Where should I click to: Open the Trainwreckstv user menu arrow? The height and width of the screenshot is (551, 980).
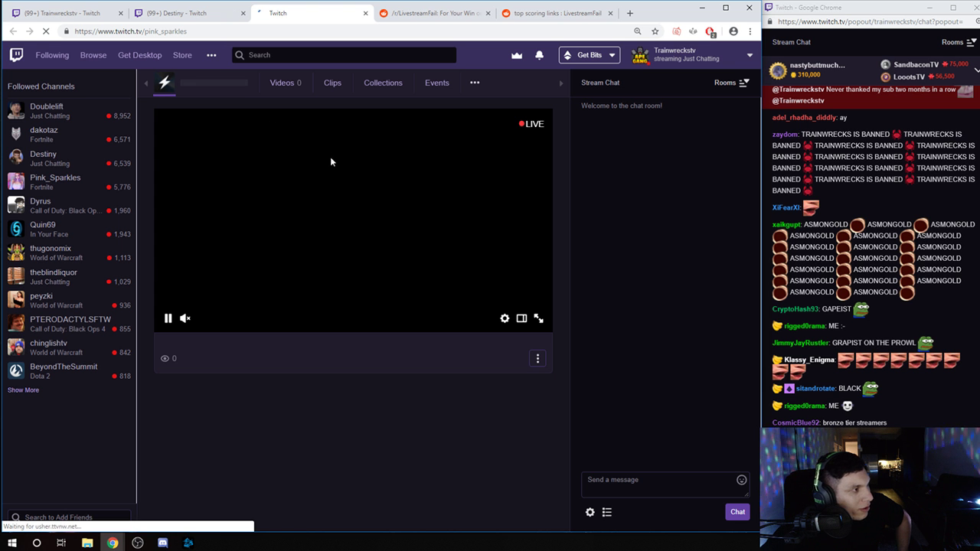tap(750, 55)
